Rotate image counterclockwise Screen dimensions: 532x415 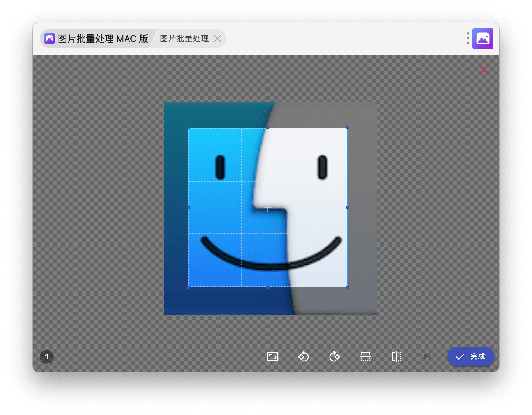303,356
